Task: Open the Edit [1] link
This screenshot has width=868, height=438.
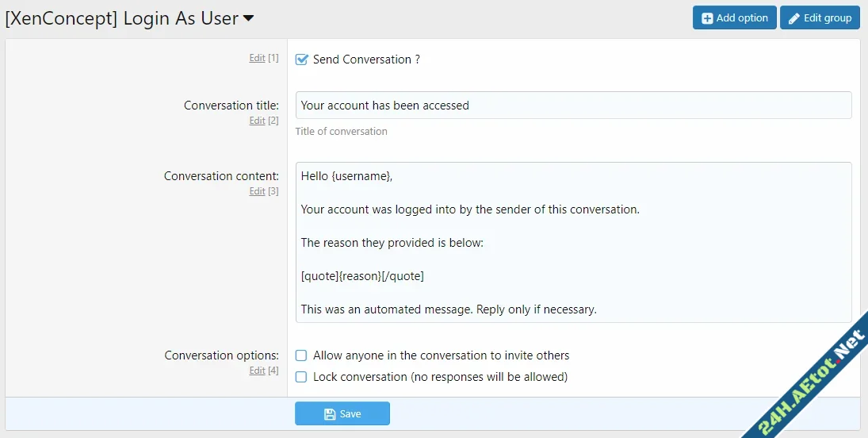Action: tap(257, 58)
